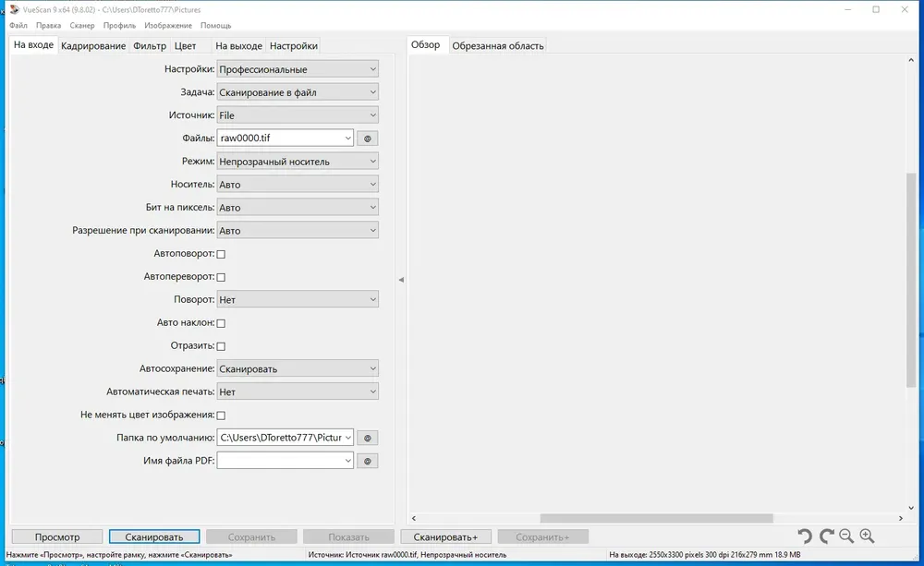Viewport: 924px width, 566px height.
Task: Open the Помощь menu
Action: click(x=215, y=25)
